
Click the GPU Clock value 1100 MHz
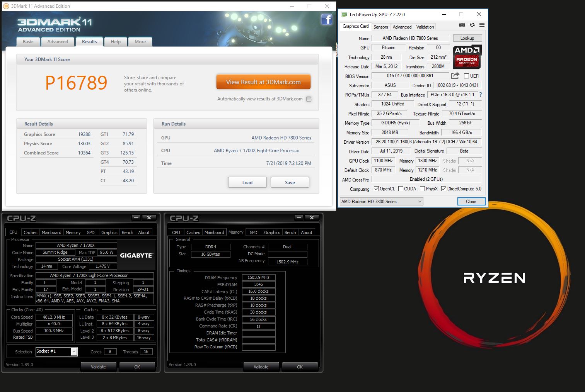[x=384, y=161]
